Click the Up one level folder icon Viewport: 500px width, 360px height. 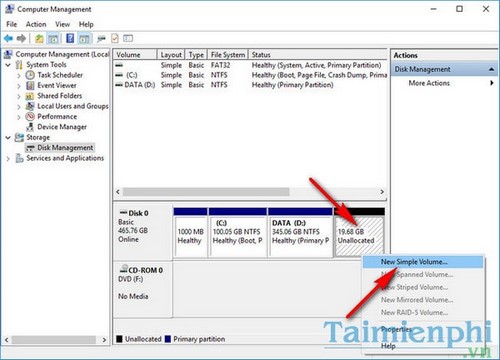39,39
